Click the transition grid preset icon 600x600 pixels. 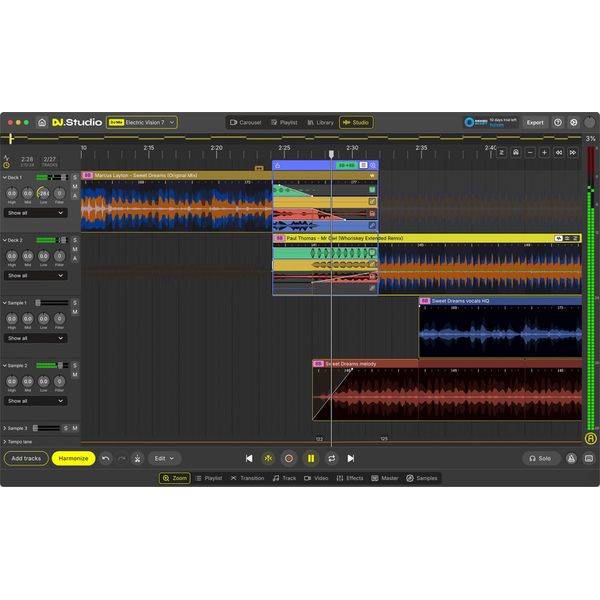point(363,165)
